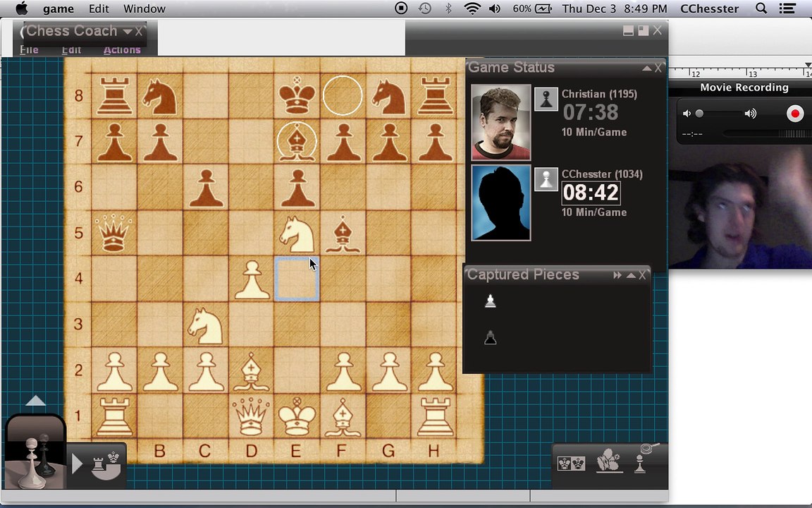Image resolution: width=812 pixels, height=508 pixels.
Task: Click Christian's black pawn color indicator
Action: coord(546,99)
